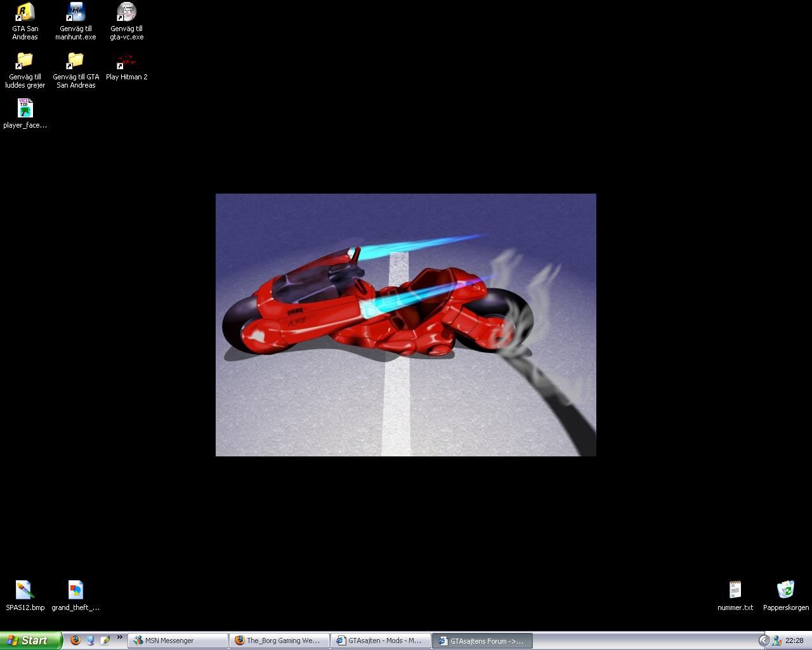Show hidden system tray icons
The width and height of the screenshot is (812, 650).
[x=764, y=640]
